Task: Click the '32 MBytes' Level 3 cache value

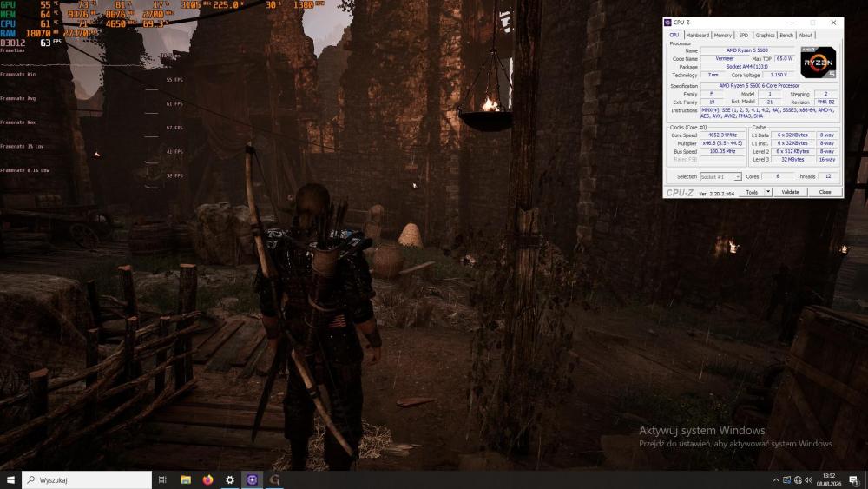Action: pyautogui.click(x=792, y=160)
